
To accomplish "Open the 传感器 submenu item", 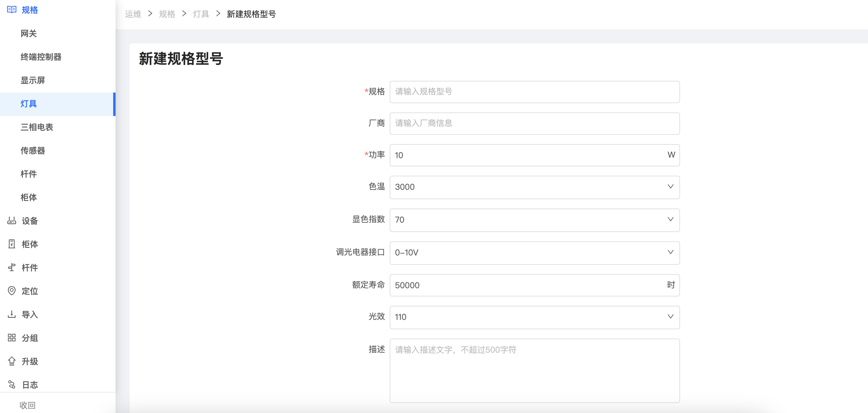I will coord(33,151).
